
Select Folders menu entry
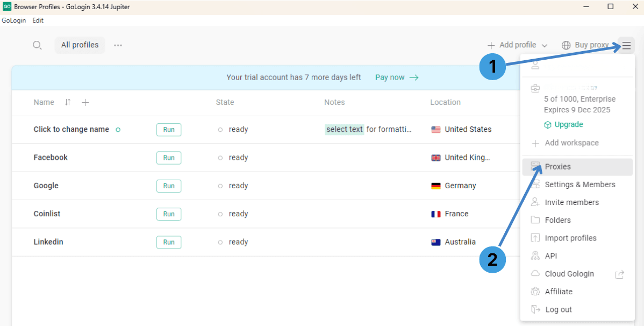[577, 220]
